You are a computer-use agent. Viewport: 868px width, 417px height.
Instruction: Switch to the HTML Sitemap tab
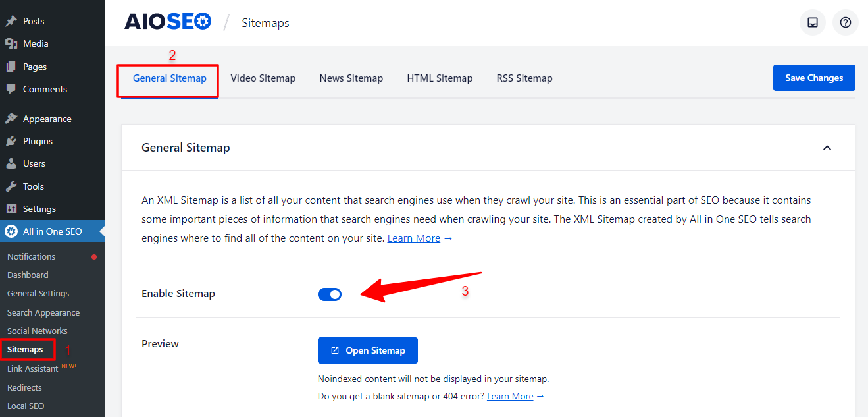(x=440, y=78)
